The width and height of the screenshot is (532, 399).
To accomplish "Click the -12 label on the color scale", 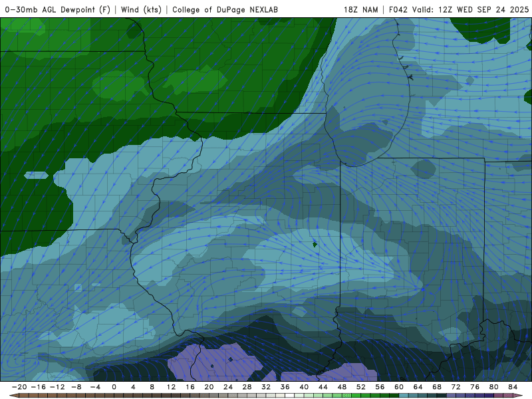I will tap(57, 387).
